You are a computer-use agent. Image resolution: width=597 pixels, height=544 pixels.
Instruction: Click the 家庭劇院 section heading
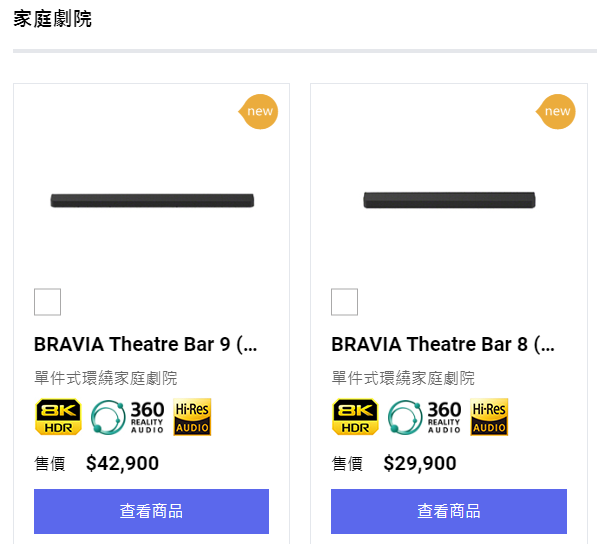(53, 19)
